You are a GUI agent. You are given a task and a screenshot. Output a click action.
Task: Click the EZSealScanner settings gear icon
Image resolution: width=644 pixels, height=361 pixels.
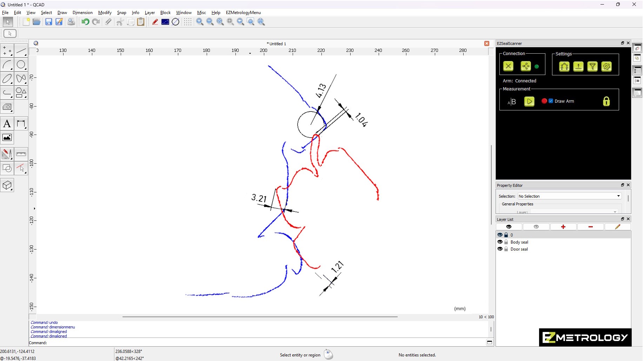coord(606,67)
